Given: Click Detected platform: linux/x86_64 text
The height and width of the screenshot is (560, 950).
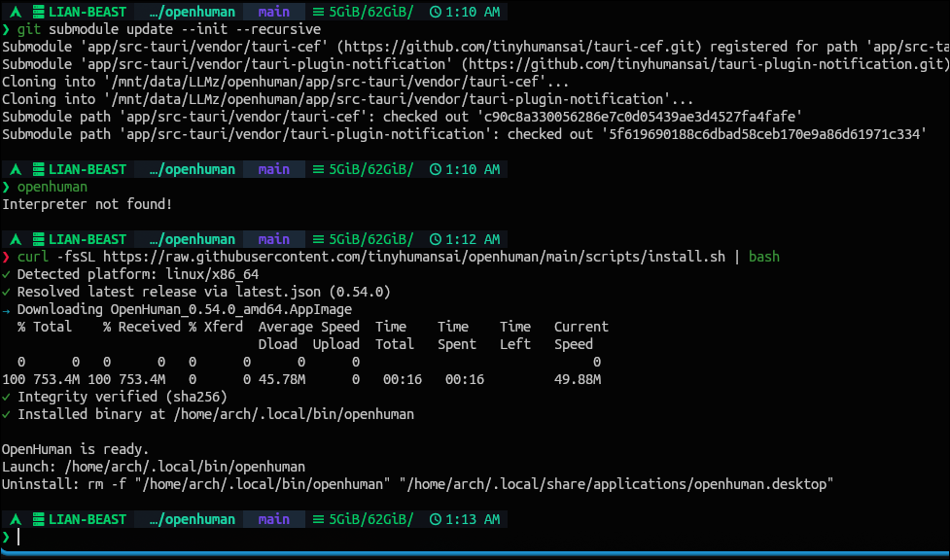Looking at the screenshot, I should pyautogui.click(x=138, y=274).
